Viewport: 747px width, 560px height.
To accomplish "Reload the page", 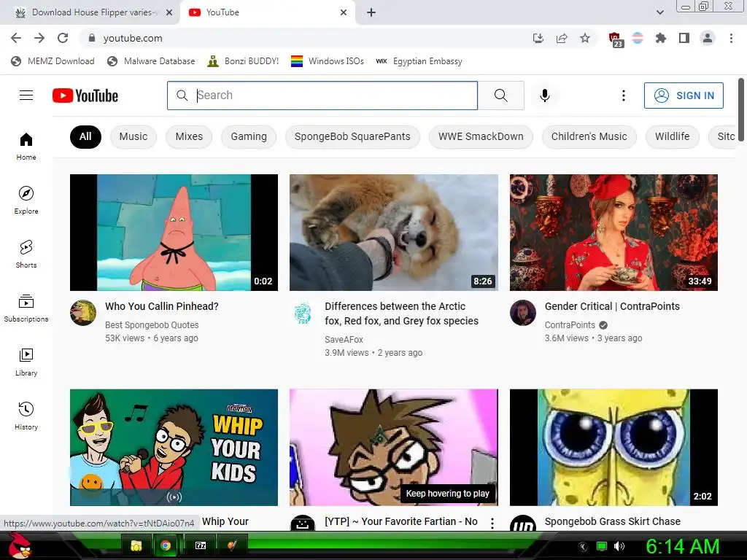I will [x=63, y=38].
